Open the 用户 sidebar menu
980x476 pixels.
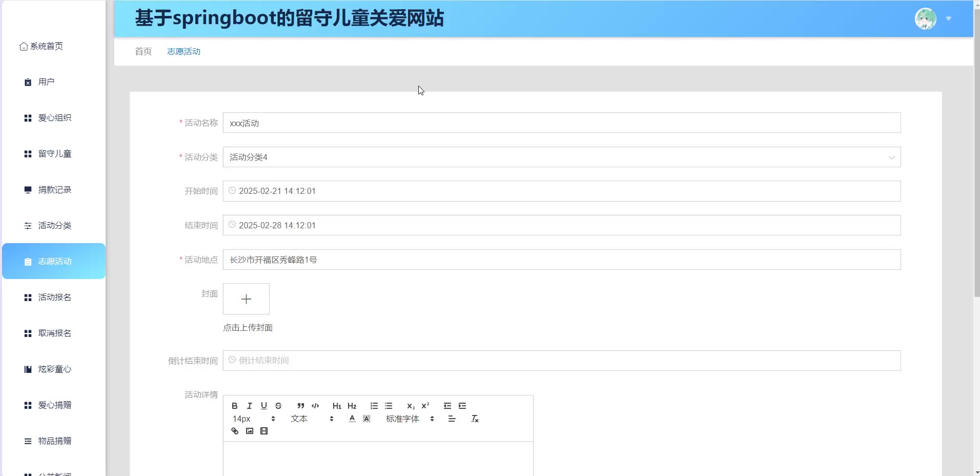[x=54, y=82]
